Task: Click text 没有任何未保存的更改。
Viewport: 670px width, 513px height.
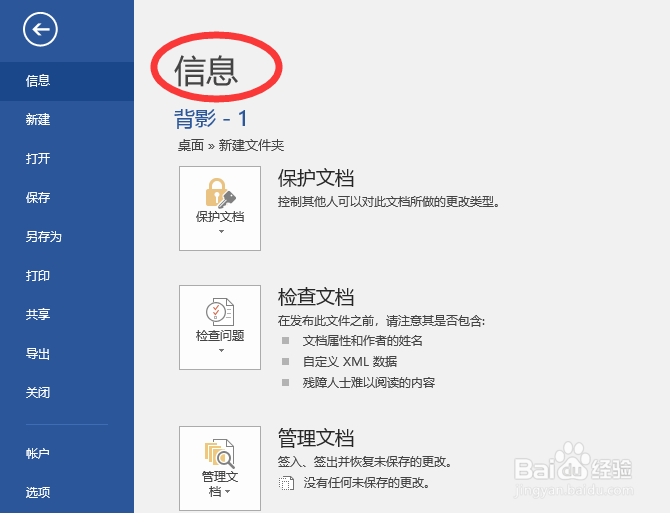Action: pyautogui.click(x=367, y=483)
